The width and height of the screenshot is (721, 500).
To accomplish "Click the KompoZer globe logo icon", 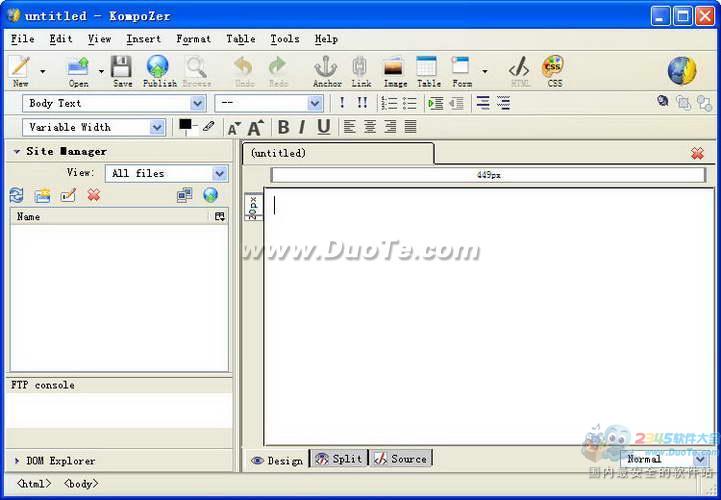I will pos(682,70).
